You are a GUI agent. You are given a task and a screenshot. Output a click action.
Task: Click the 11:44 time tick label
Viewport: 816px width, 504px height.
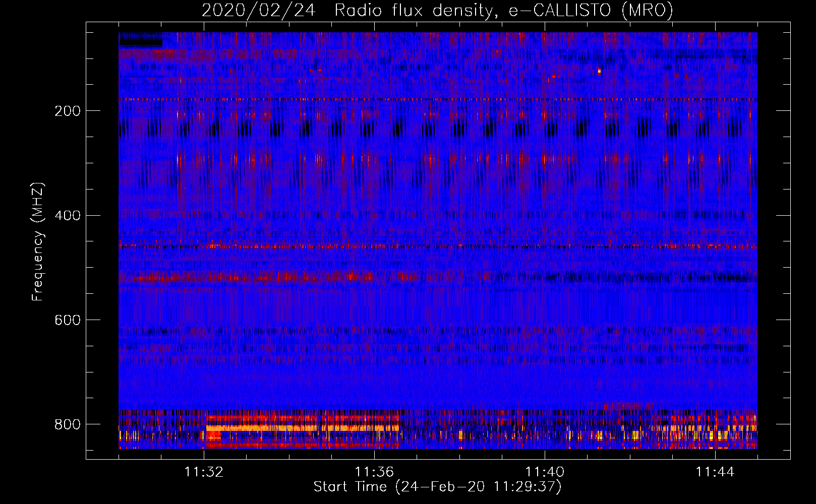[715, 472]
